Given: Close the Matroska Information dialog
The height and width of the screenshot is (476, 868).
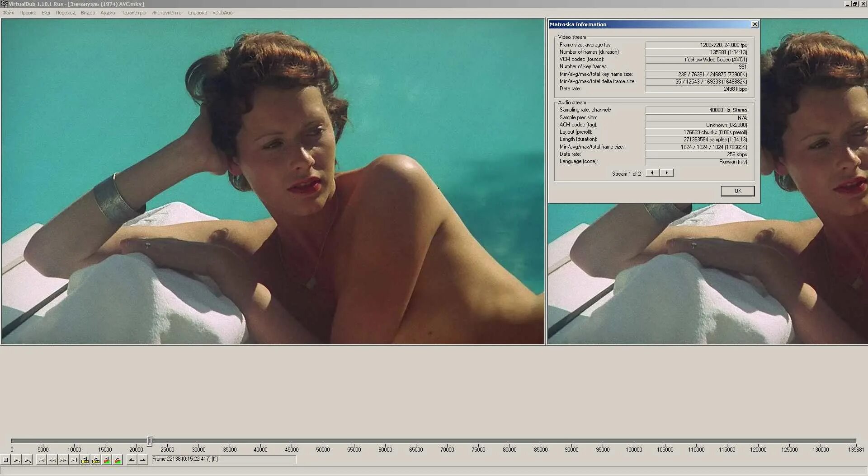Looking at the screenshot, I should (x=755, y=24).
